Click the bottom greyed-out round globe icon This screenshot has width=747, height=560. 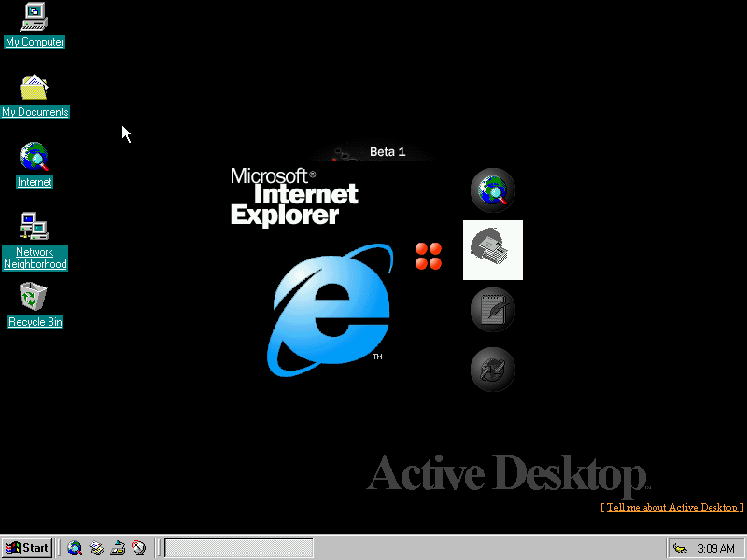[x=492, y=370]
